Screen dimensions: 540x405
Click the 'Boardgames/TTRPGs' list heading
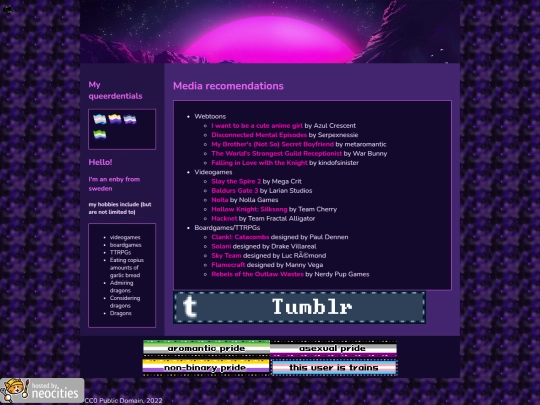click(x=227, y=228)
